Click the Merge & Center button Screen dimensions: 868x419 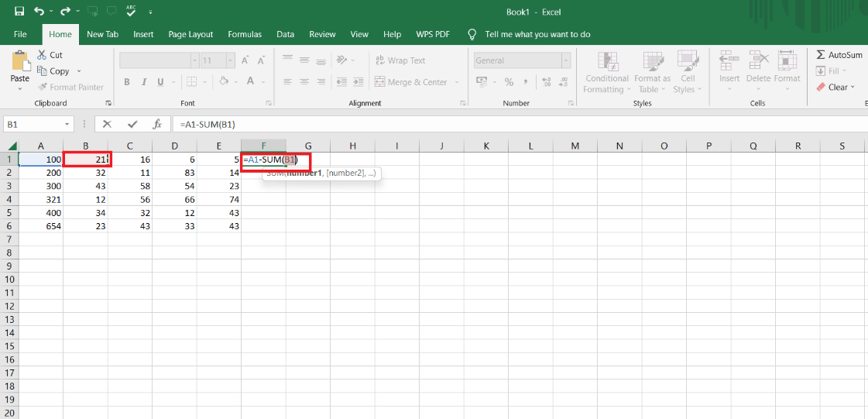tap(410, 82)
